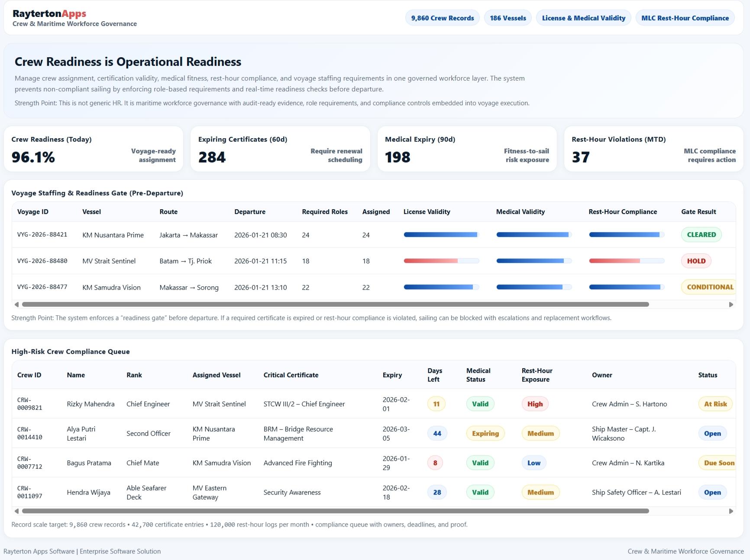Screen dimensions: 750x560
Task: Click the 186 Vessels pill
Action: coord(508,18)
